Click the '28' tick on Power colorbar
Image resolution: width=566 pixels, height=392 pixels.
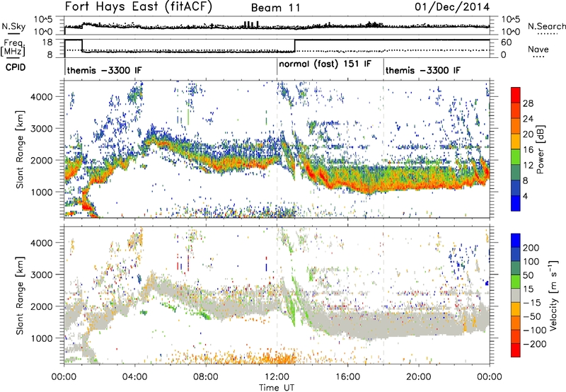528,103
